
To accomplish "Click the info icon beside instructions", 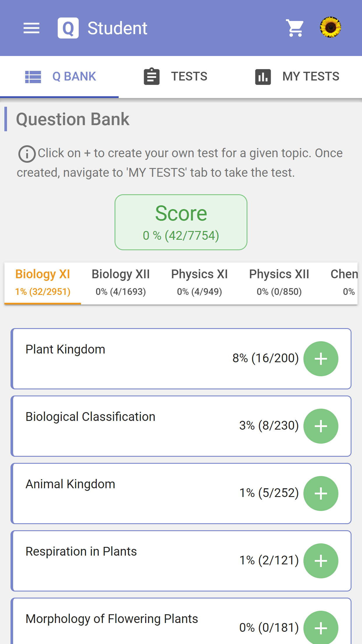I will point(27,154).
